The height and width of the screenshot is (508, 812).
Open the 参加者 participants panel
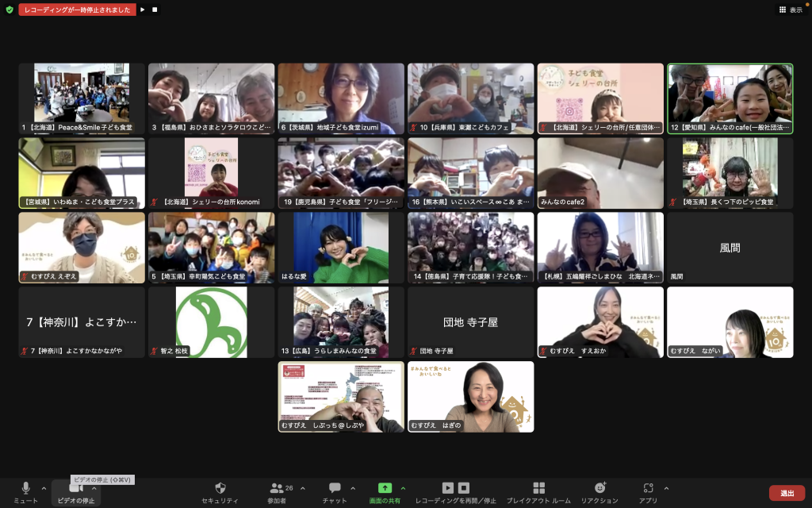coord(277,489)
